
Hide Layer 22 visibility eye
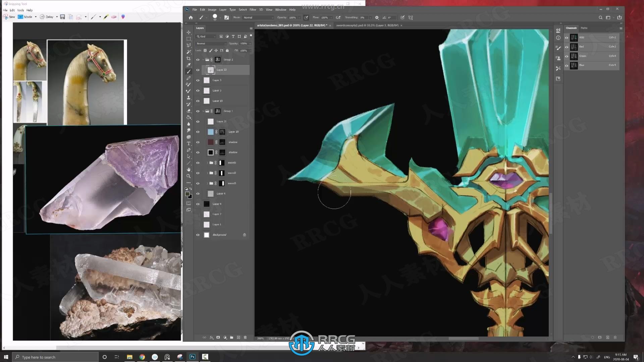click(198, 70)
